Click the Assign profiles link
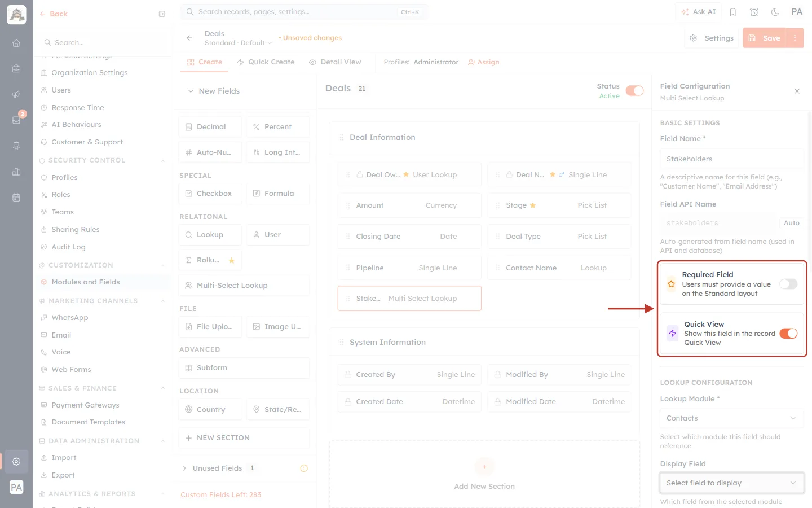The height and width of the screenshot is (508, 812). [x=484, y=62]
